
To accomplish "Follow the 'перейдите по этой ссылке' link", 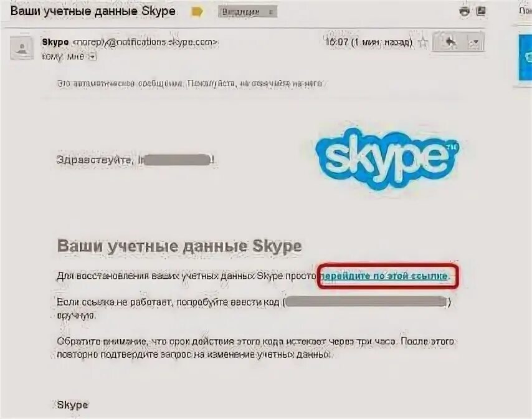I will pyautogui.click(x=385, y=276).
